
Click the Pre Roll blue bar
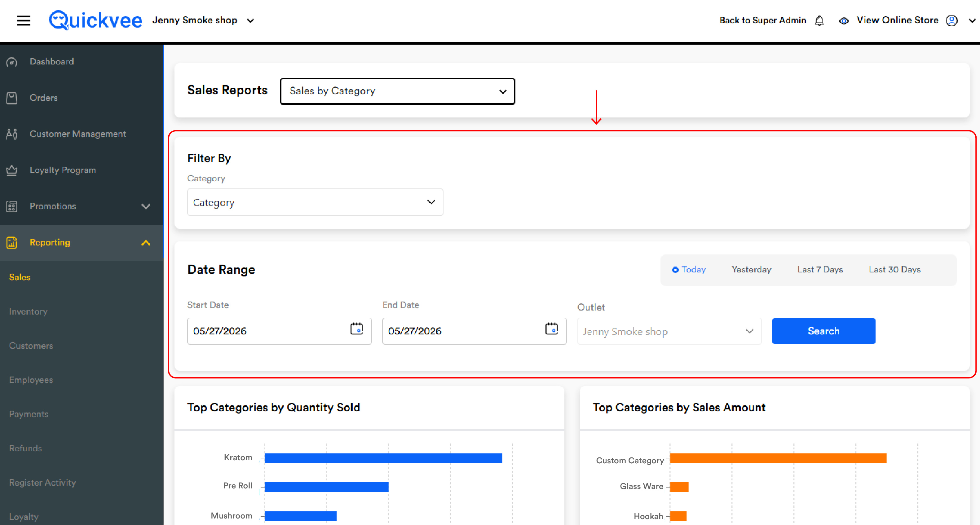click(x=326, y=487)
